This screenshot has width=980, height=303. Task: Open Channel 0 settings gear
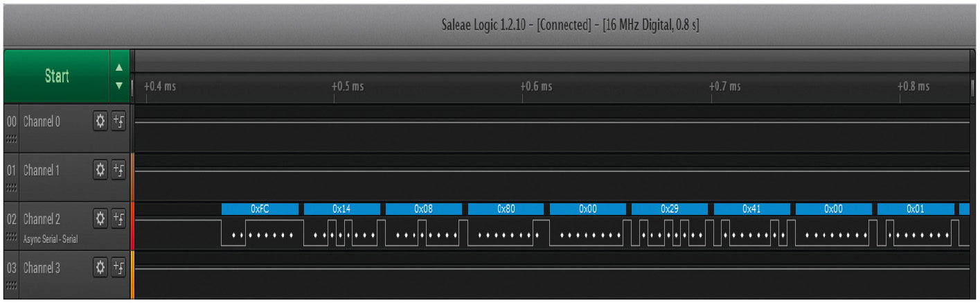pos(100,122)
